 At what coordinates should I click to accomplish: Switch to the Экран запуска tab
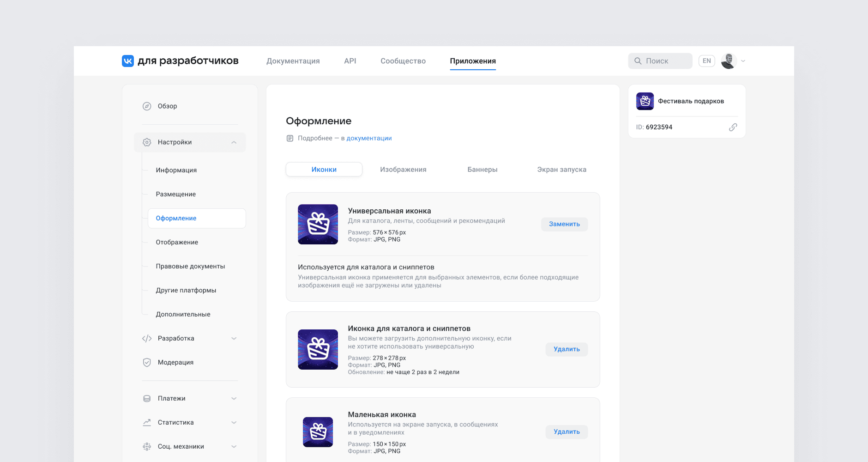[562, 170]
